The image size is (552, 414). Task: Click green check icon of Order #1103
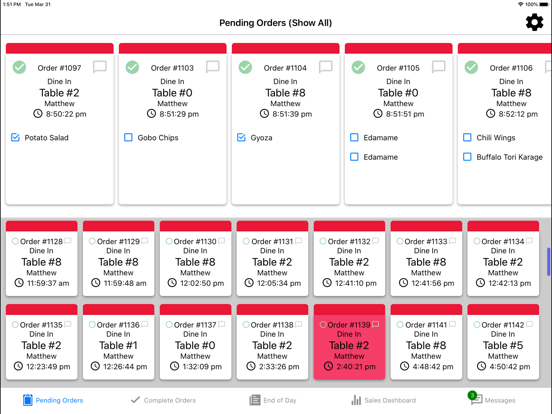(132, 67)
